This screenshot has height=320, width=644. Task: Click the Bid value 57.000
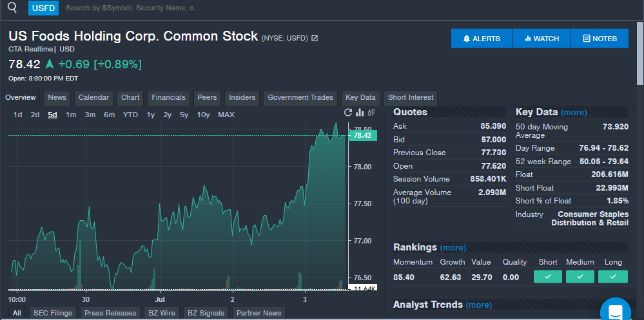tap(494, 140)
